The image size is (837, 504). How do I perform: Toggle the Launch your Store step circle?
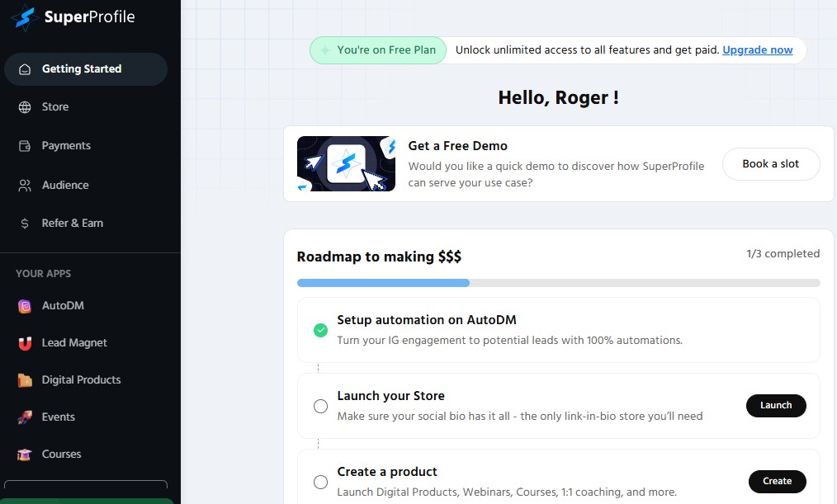click(x=320, y=406)
